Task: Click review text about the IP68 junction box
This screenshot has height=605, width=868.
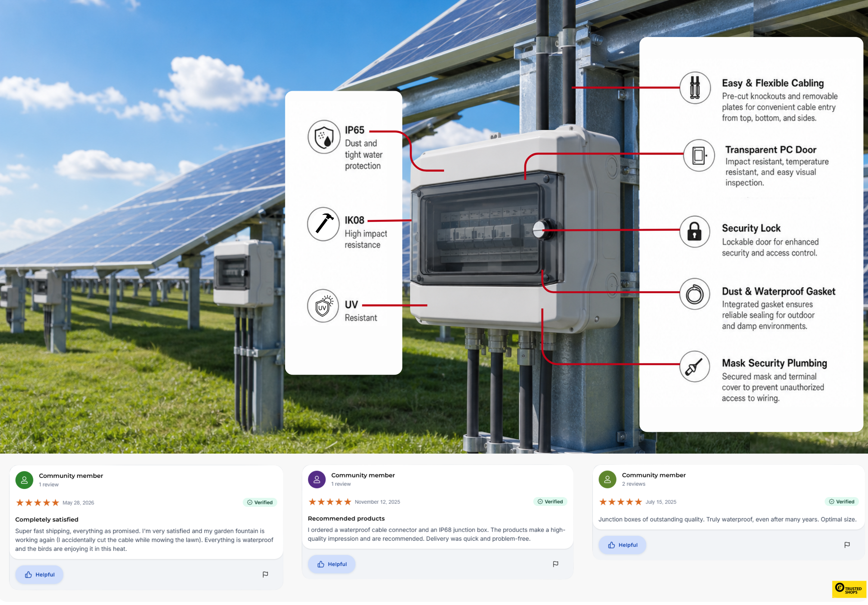Action: click(436, 534)
